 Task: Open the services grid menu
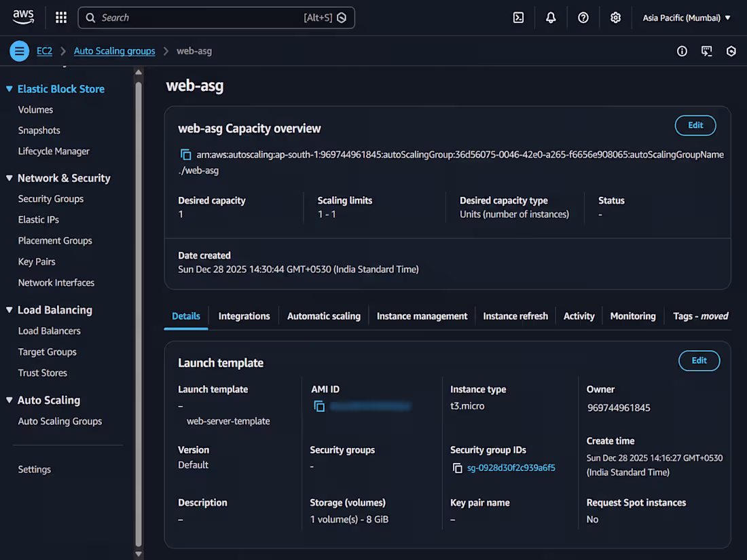pyautogui.click(x=61, y=18)
